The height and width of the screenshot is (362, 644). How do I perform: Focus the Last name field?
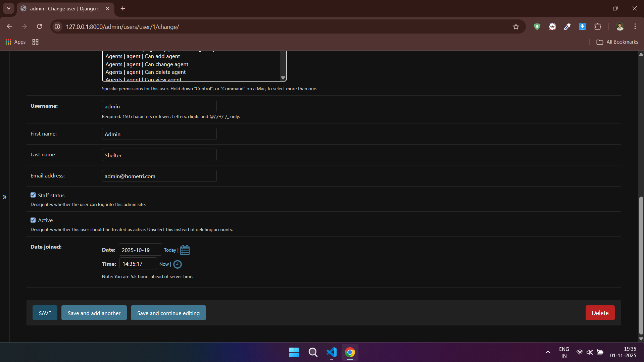coord(159,155)
